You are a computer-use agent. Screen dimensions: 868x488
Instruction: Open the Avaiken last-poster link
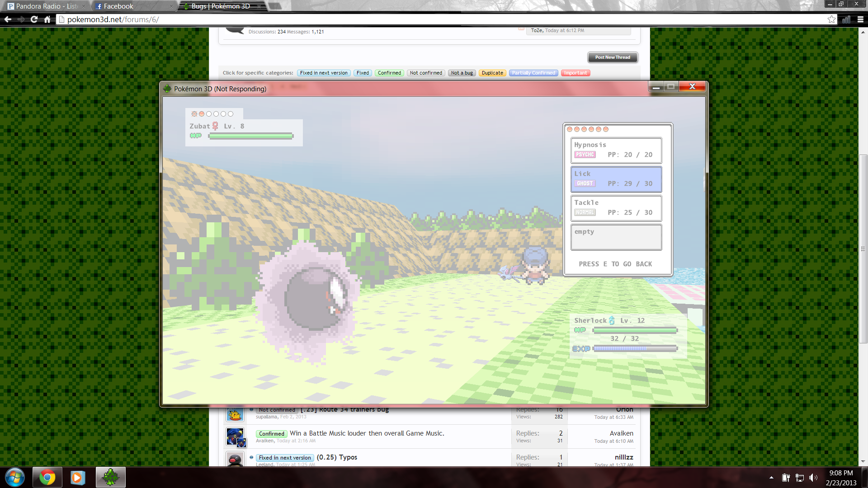click(621, 433)
